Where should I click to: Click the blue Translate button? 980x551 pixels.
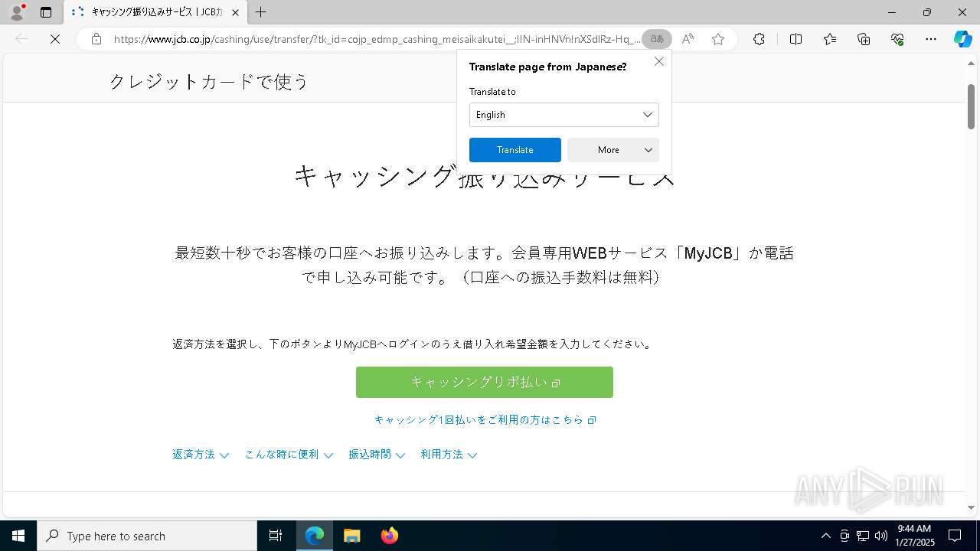click(514, 150)
